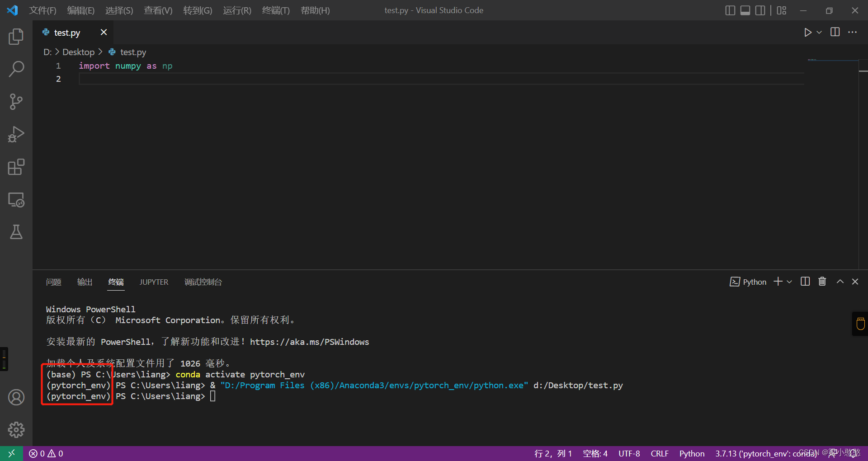868x461 pixels.
Task: Toggle secondary side bar layout button
Action: 760,10
